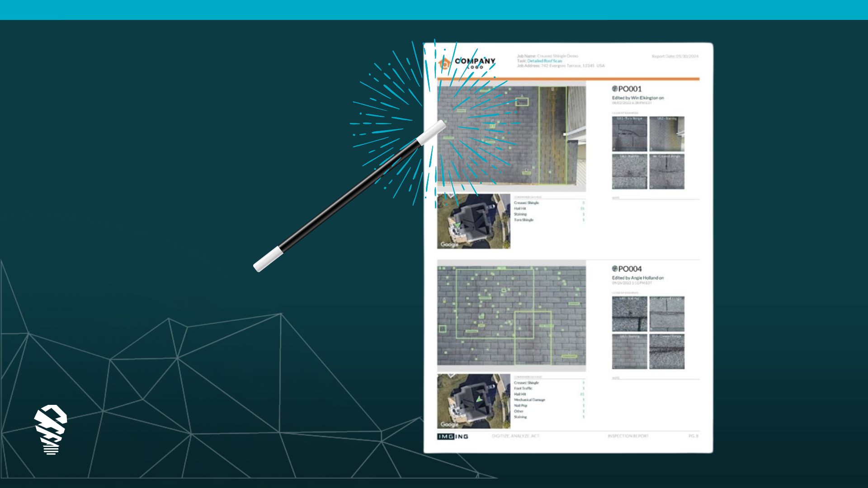The height and width of the screenshot is (488, 868).
Task: Select the Hail Hit row under PO001
Action: [x=520, y=209]
